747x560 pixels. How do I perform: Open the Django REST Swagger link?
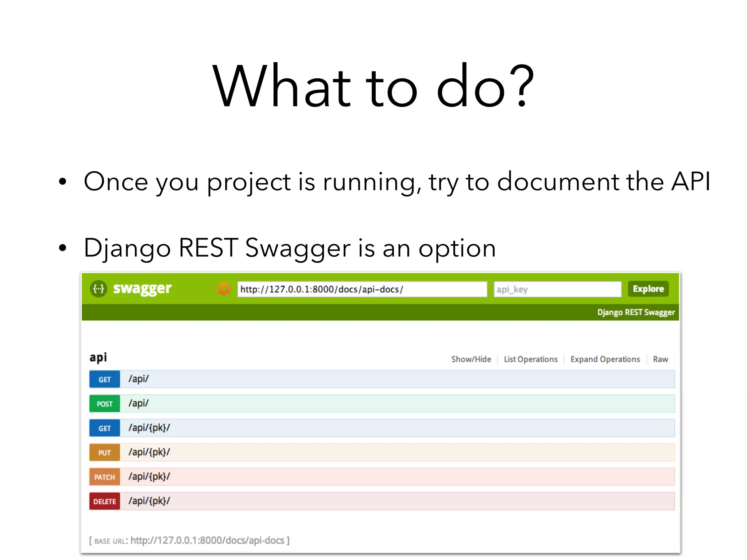(x=636, y=312)
